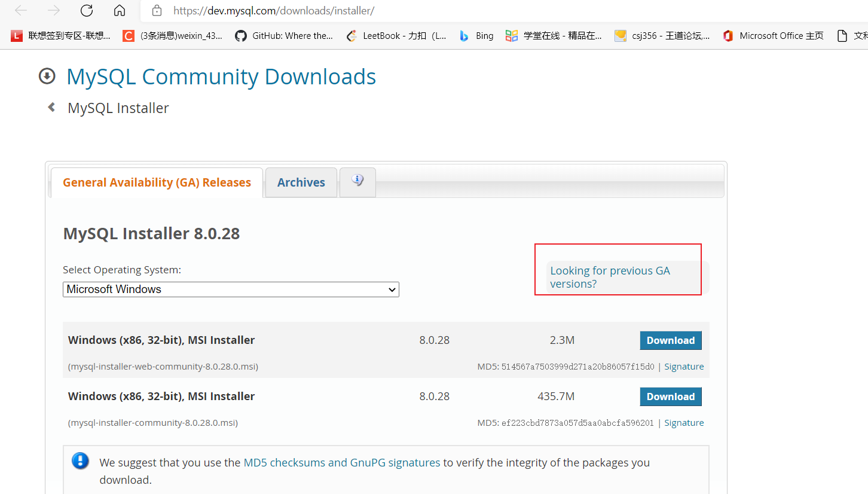Select General Availability (GA) Releases tab

[157, 182]
